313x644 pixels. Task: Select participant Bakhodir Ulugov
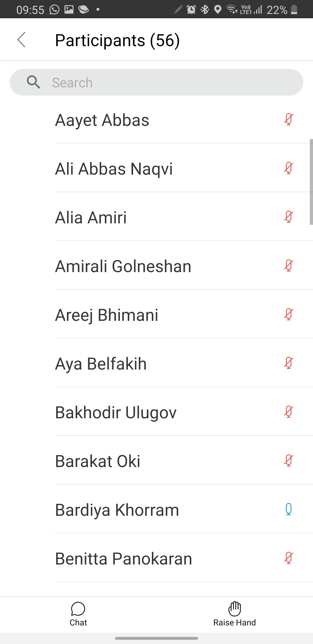(x=116, y=413)
